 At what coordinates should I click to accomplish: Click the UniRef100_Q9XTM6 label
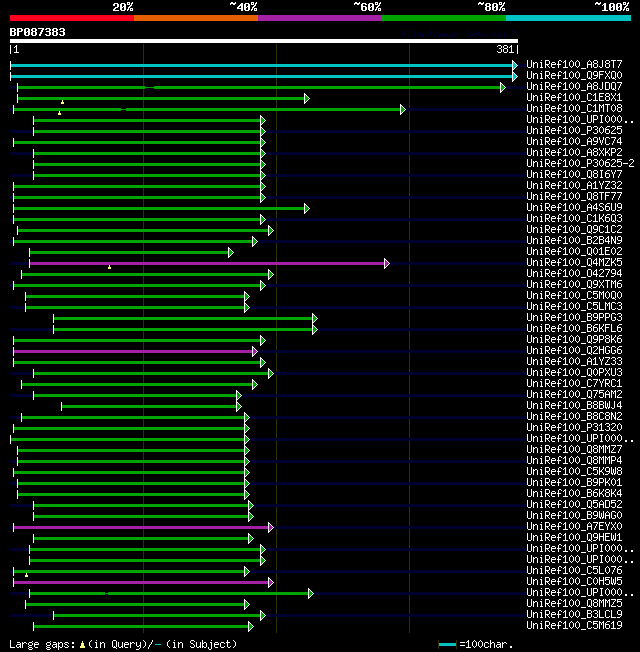[x=574, y=284]
